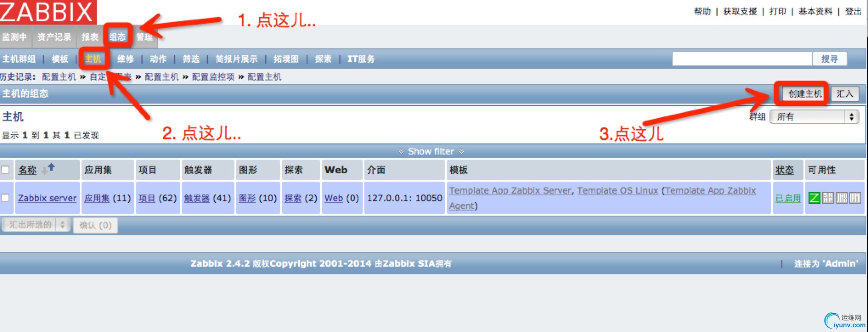Screen dimensions: 868x332
Task: Open the 资产记录 main menu tab
Action: [x=54, y=37]
